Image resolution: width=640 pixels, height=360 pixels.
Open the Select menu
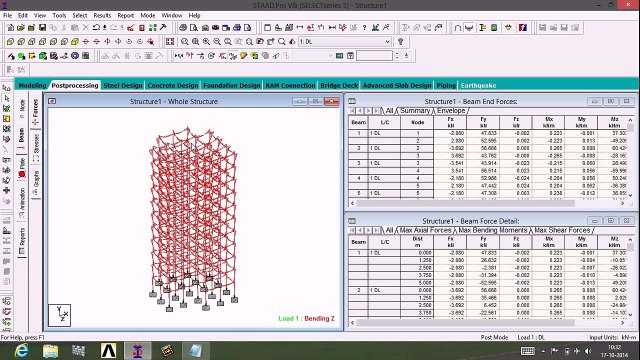click(80, 16)
